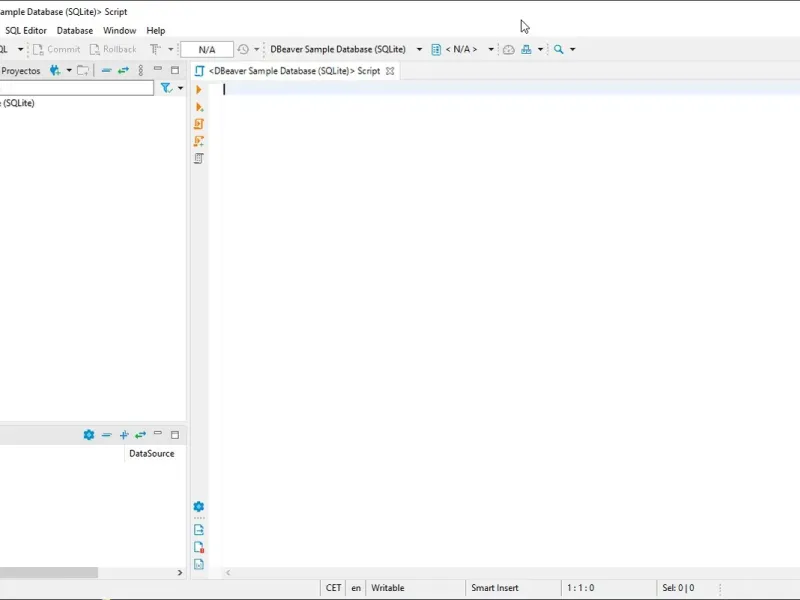Collapse all in project panel
The height and width of the screenshot is (600, 800).
pos(106,435)
